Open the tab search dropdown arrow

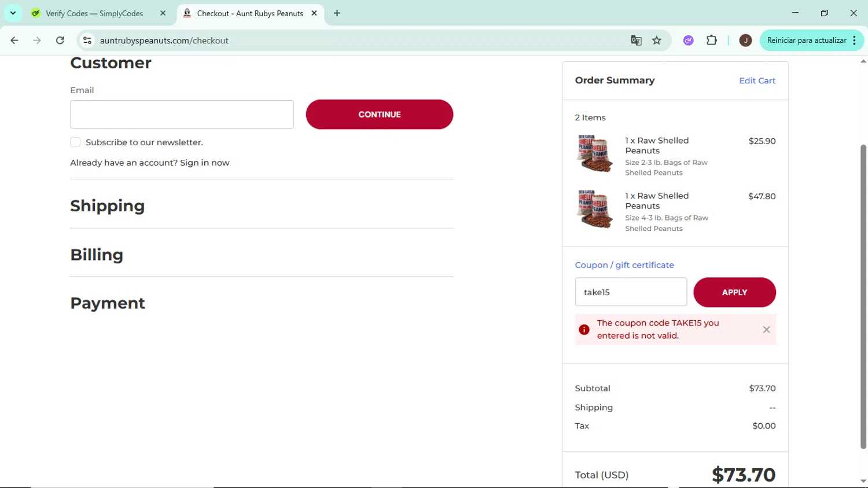(x=13, y=13)
